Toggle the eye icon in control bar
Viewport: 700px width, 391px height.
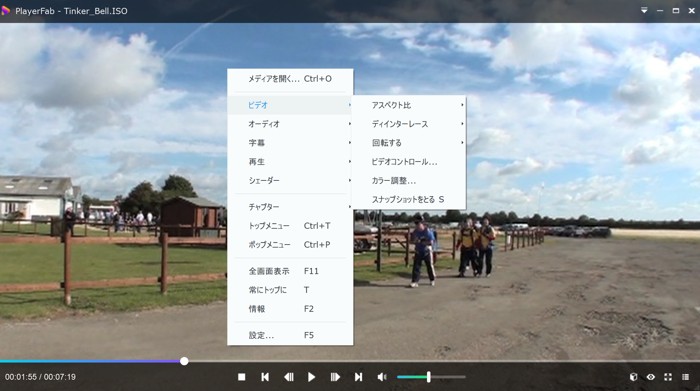(x=650, y=377)
